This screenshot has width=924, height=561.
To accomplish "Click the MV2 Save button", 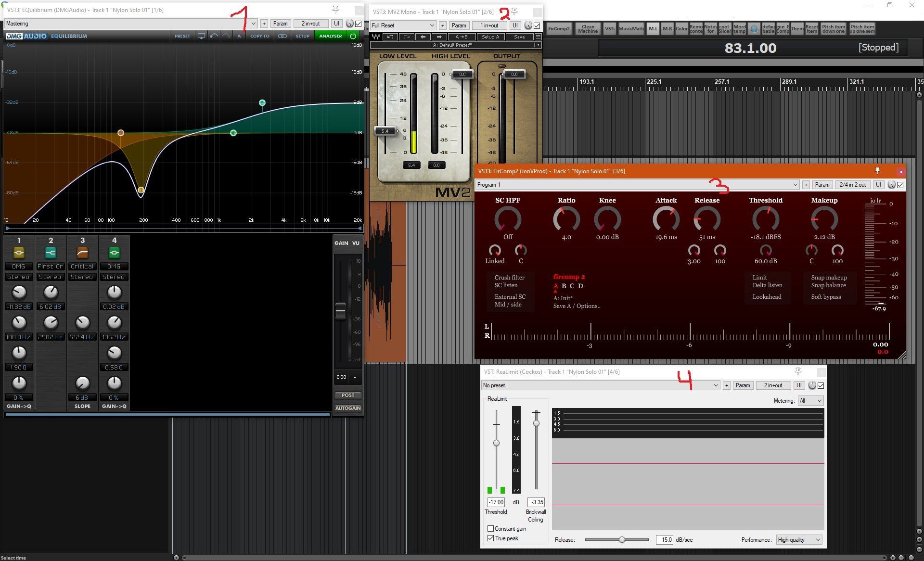I will [519, 37].
